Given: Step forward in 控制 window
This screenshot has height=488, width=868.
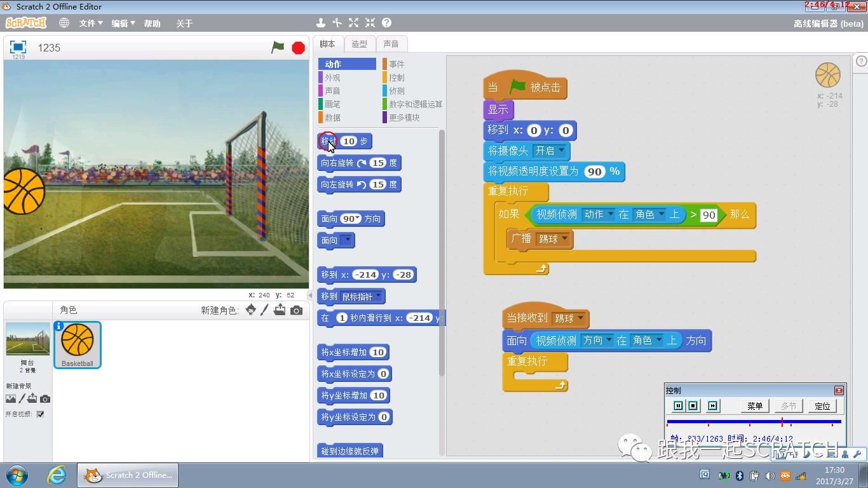Looking at the screenshot, I should click(x=713, y=406).
